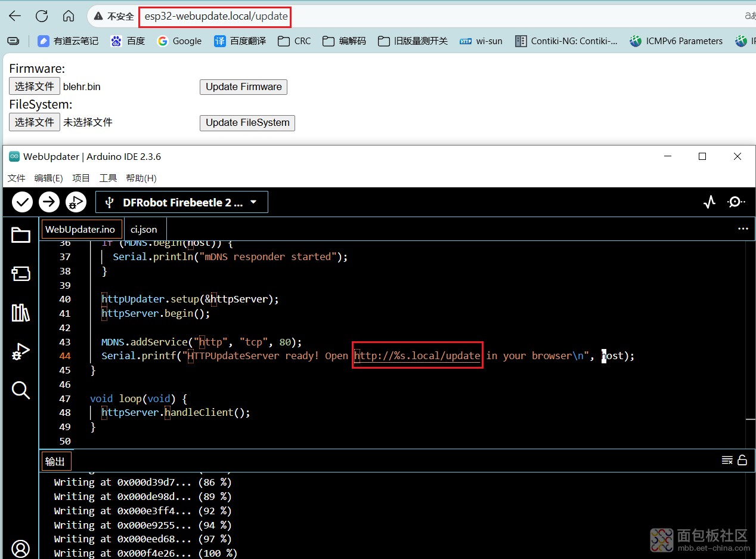Open 工具 menu in Arduino IDE
The height and width of the screenshot is (559, 756).
(108, 178)
